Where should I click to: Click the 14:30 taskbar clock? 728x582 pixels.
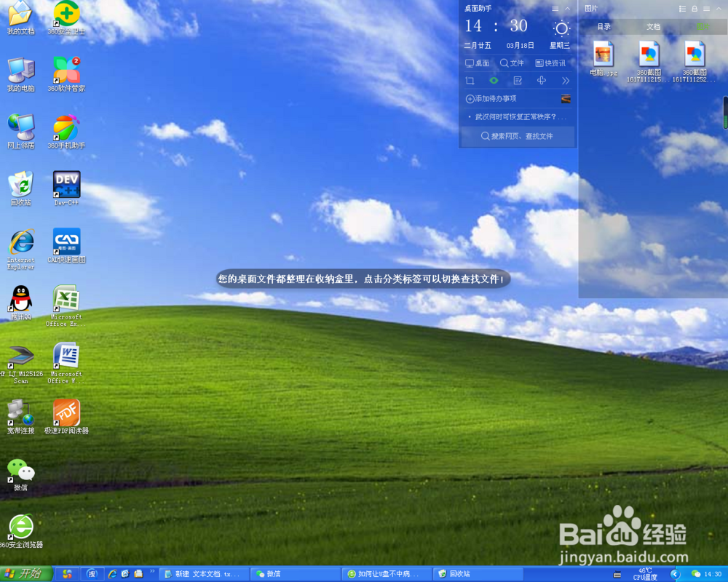point(713,575)
